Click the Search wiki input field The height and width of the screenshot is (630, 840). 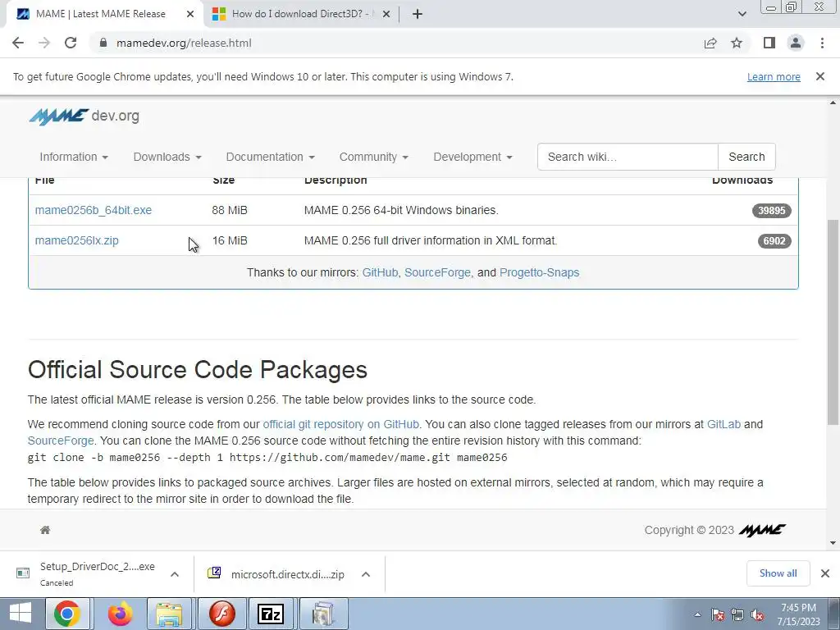628,157
